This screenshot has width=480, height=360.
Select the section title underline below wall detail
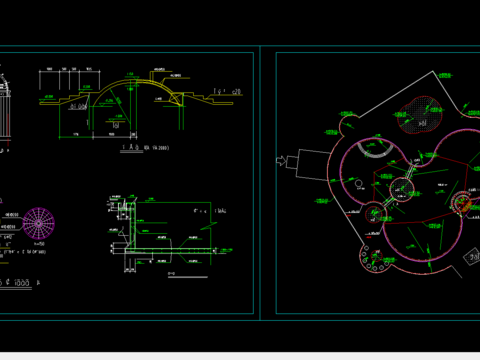188,277
